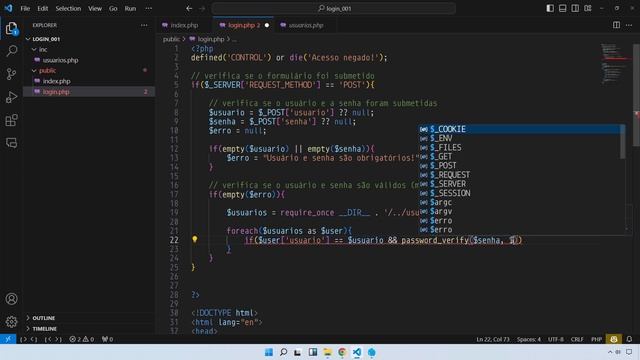Viewport: 640px width, 360px height.
Task: Click the lightbulb code action on line 22
Action: 195,240
